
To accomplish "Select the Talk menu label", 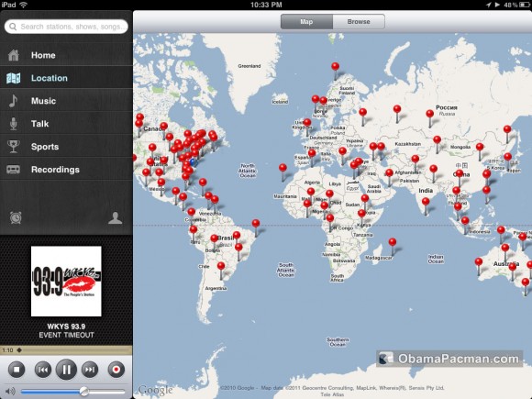I will pyautogui.click(x=40, y=124).
